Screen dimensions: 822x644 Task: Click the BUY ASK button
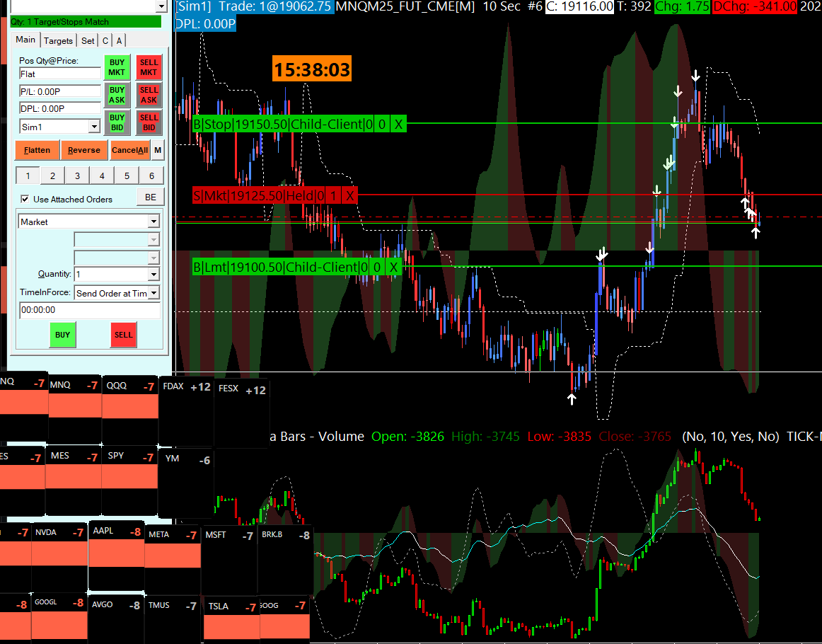tap(117, 95)
